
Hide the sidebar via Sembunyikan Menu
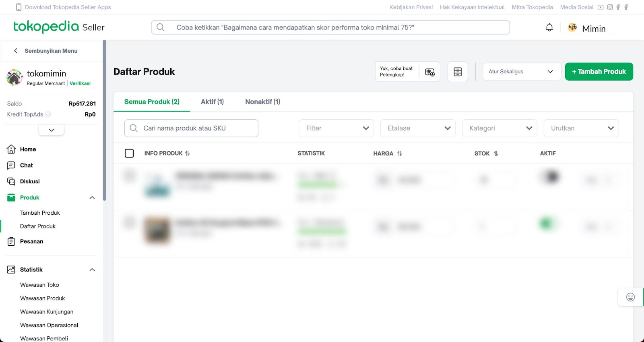pyautogui.click(x=45, y=51)
